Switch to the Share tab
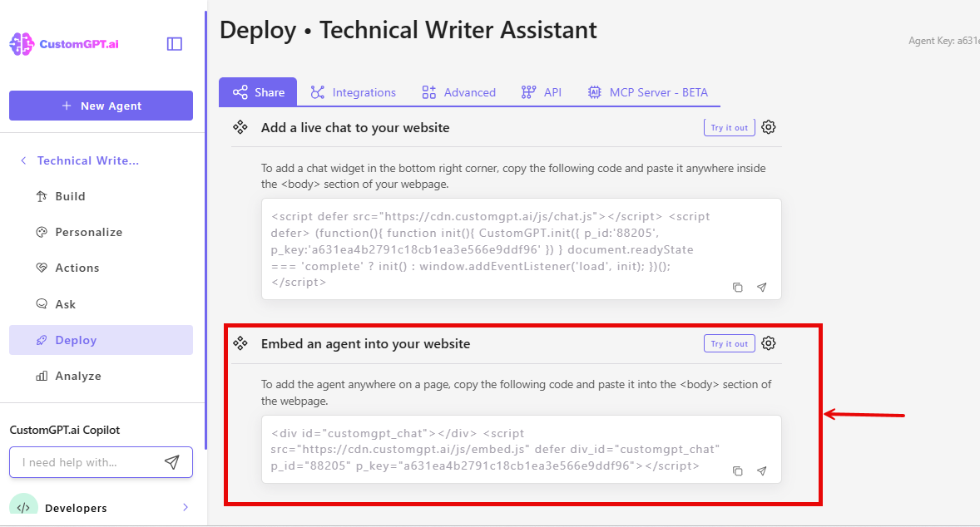Viewport: 980px width, 527px height. (x=258, y=92)
